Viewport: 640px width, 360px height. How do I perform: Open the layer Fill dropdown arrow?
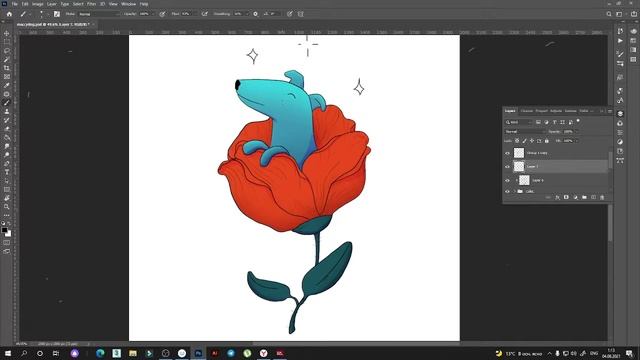point(577,141)
